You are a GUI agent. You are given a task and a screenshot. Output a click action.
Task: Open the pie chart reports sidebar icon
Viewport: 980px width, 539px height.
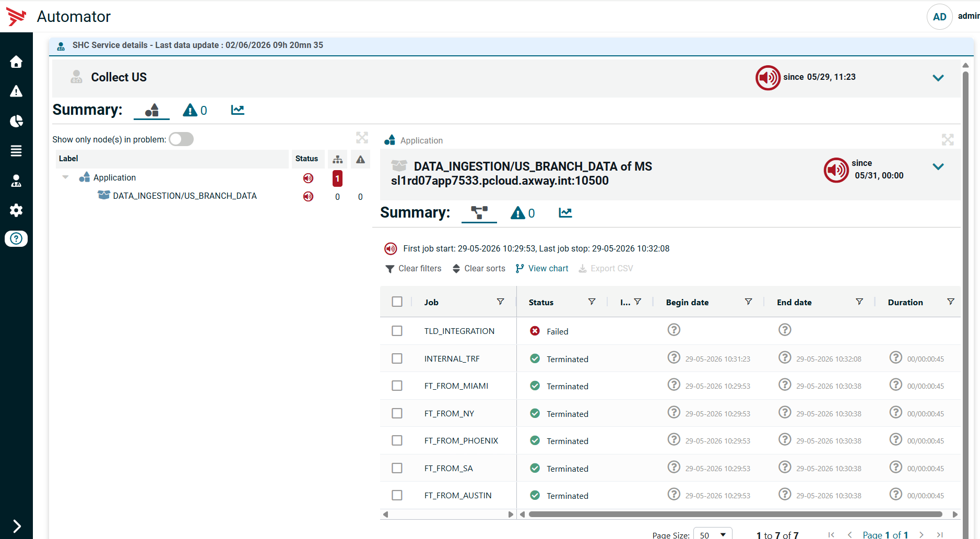click(x=16, y=121)
